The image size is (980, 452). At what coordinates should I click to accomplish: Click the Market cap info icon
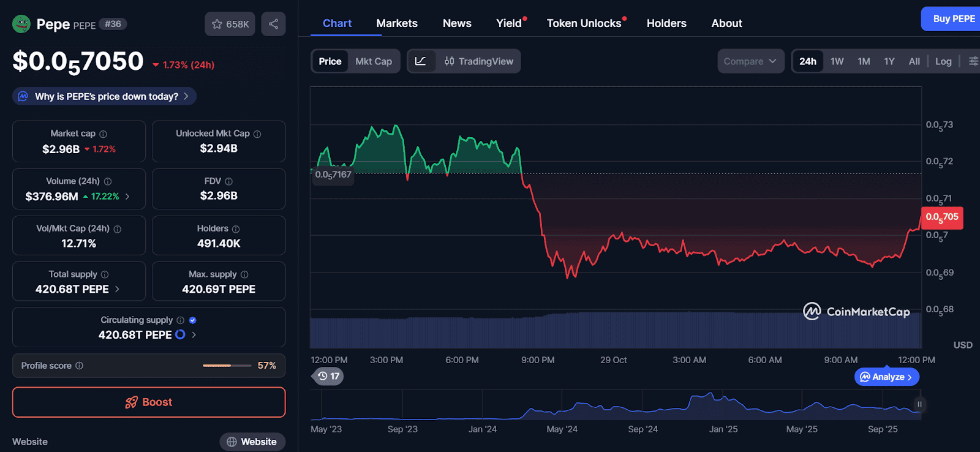coord(104,134)
